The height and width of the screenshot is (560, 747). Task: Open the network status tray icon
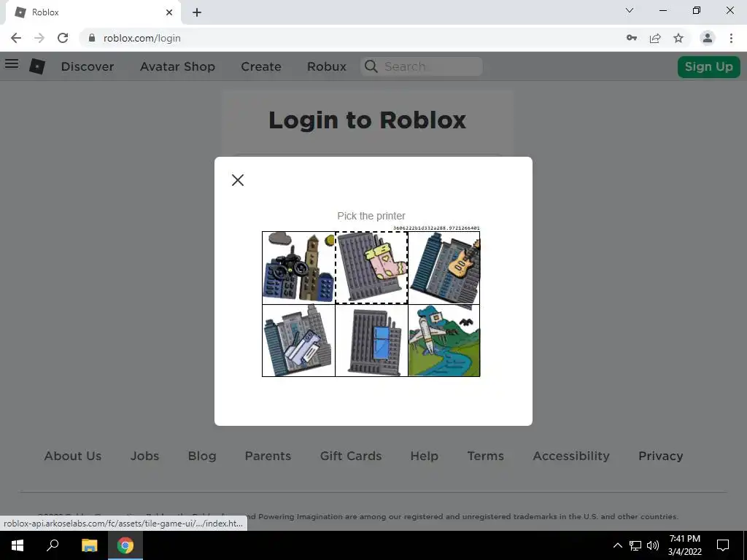point(635,545)
